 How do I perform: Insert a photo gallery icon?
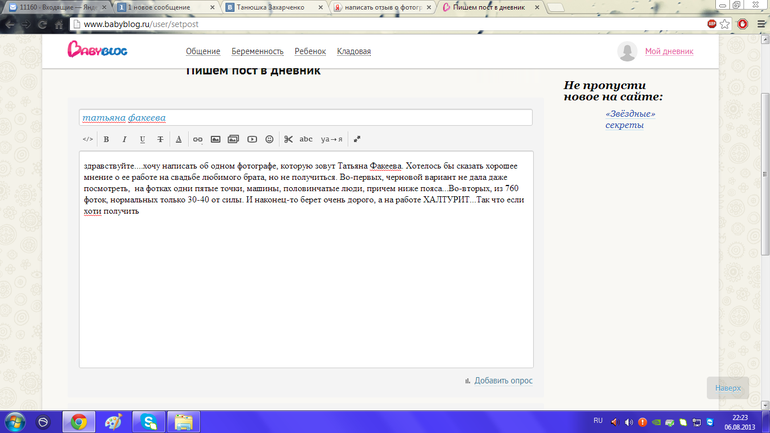click(233, 139)
